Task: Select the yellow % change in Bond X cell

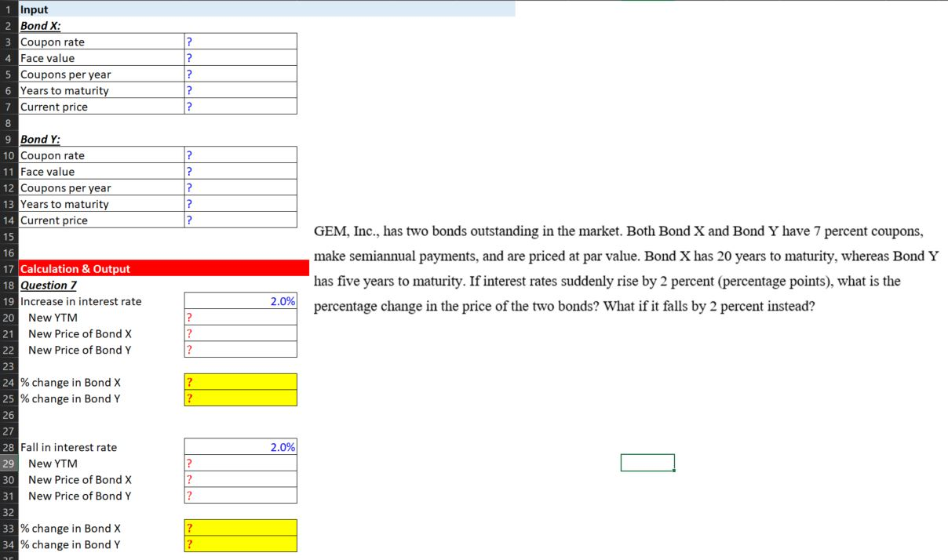Action: tap(239, 382)
